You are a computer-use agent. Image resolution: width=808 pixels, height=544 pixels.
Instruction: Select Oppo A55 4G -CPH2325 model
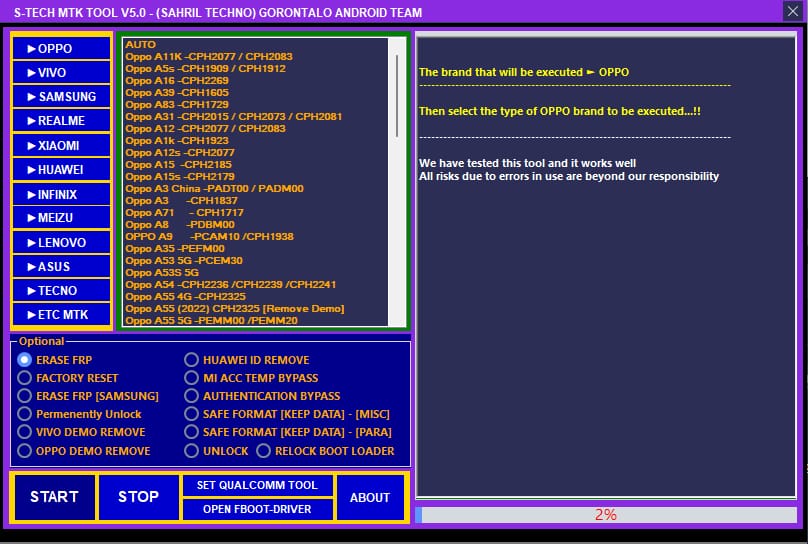(x=186, y=296)
